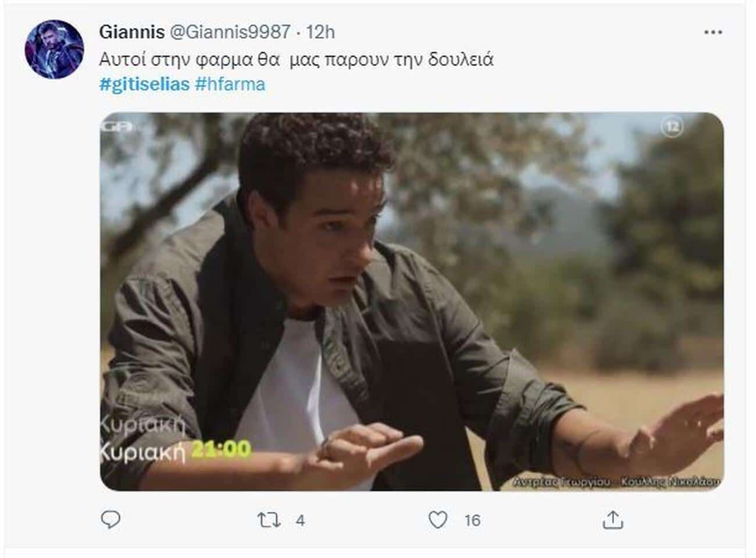
Task: View the like count of 16
Action: tap(472, 520)
